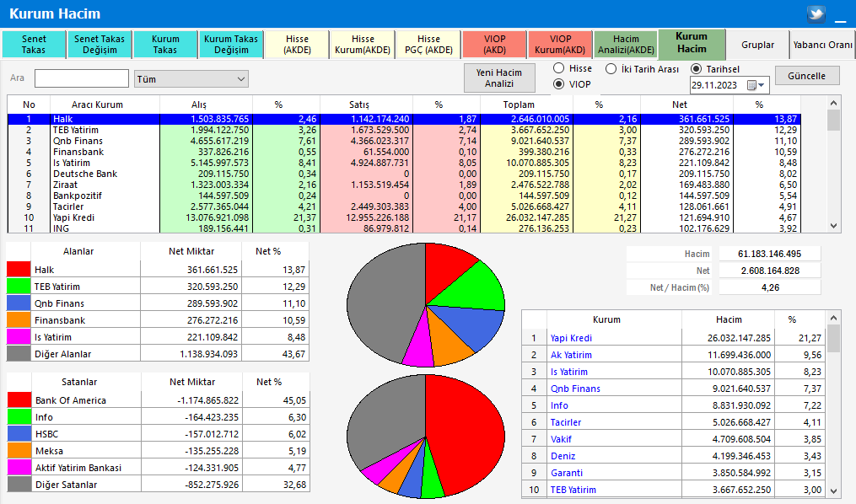The width and height of the screenshot is (856, 504).
Task: Open the Hisse Kurum(AKDE) tab
Action: 363,44
